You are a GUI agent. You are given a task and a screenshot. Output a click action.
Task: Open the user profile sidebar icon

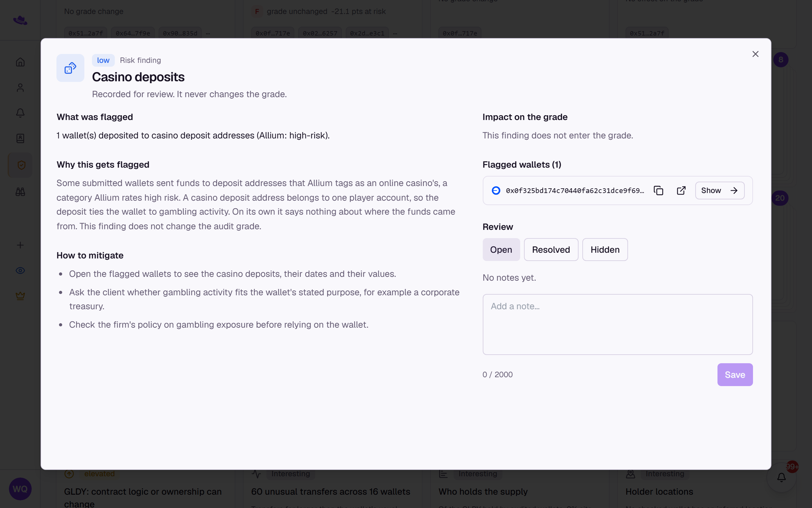coord(21,88)
